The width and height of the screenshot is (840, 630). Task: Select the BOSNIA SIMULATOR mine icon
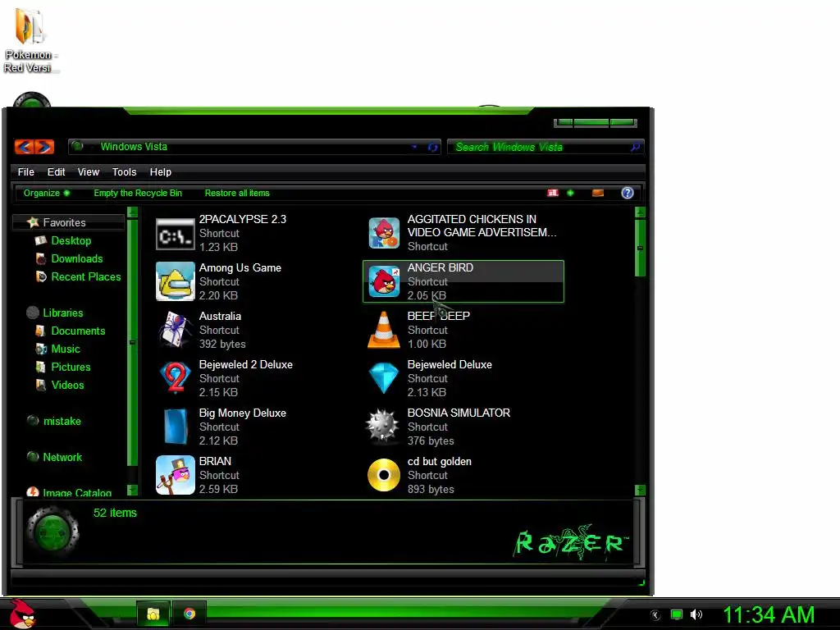click(382, 427)
